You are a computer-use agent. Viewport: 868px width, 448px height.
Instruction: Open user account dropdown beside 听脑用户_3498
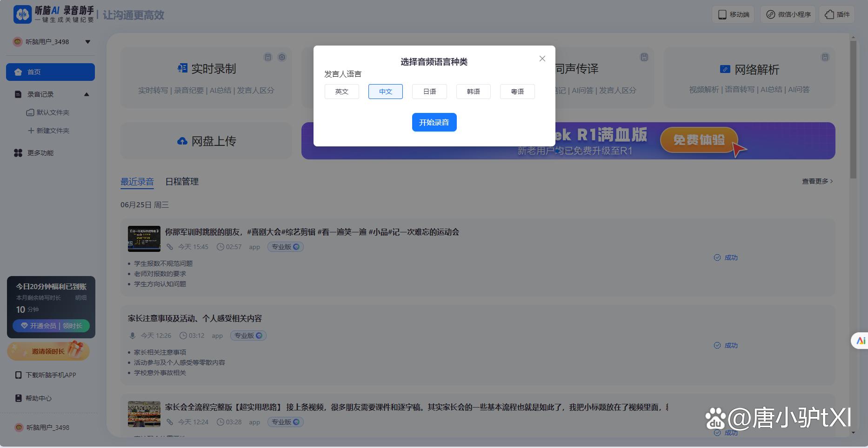click(x=87, y=41)
